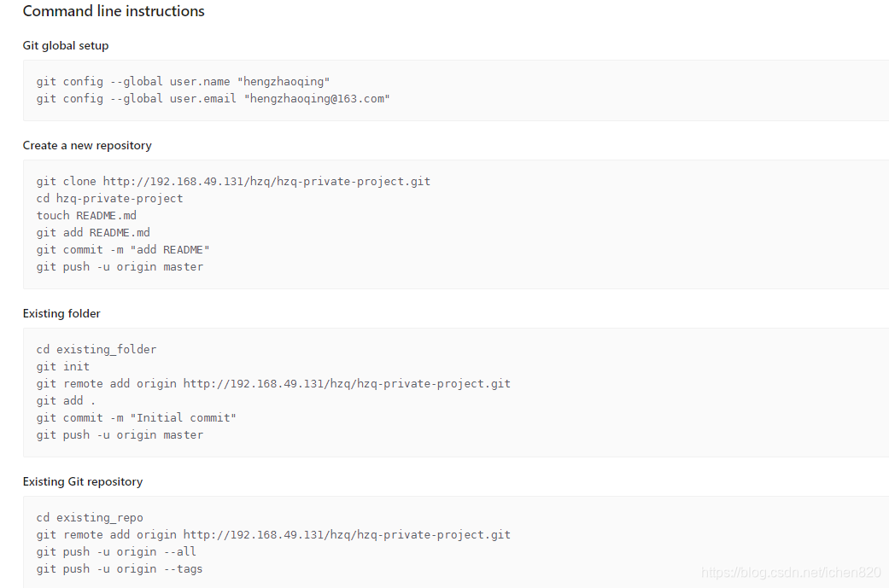The height and width of the screenshot is (588, 889).
Task: Click the git config user.email command line
Action: pos(213,99)
